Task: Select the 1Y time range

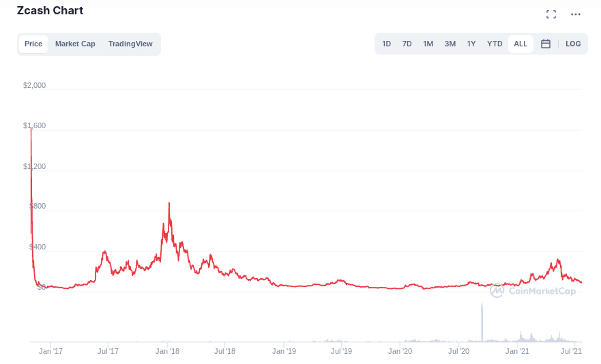Action: tap(471, 44)
